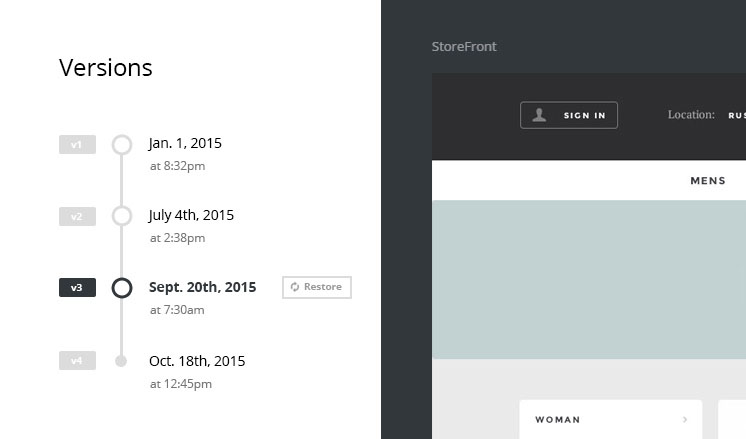Click the dark v3 version badge
The width and height of the screenshot is (746, 439).
77,288
